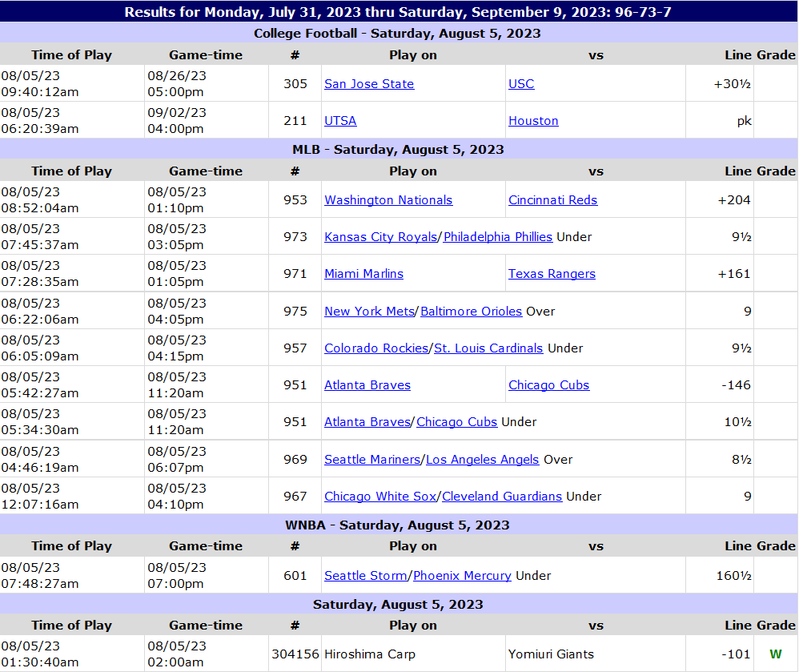Click game number 304156
This screenshot has height=672, width=799.
(x=295, y=654)
